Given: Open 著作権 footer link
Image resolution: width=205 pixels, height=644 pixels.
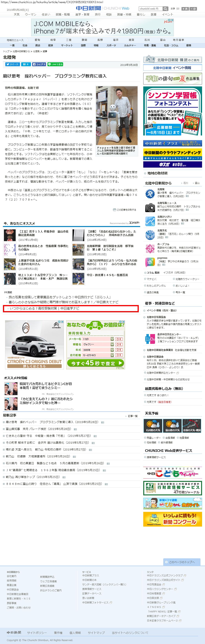Looking at the screenshot, I should click(58, 632).
